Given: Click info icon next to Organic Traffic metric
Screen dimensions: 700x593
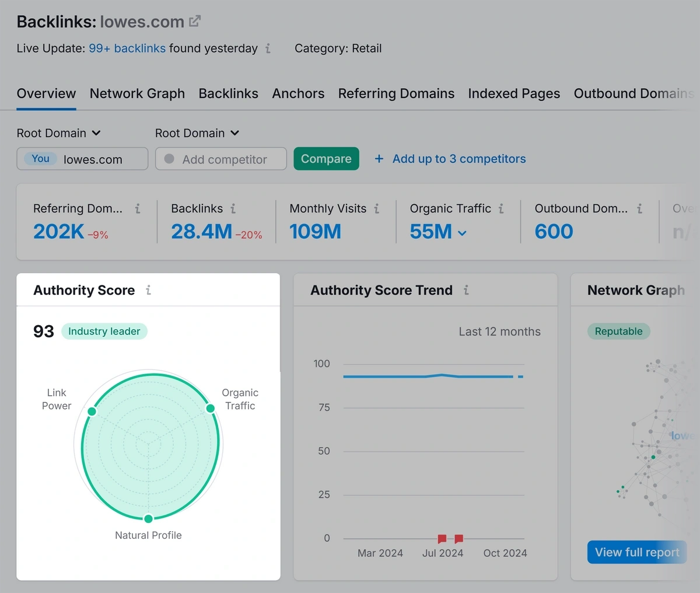Looking at the screenshot, I should [x=501, y=208].
